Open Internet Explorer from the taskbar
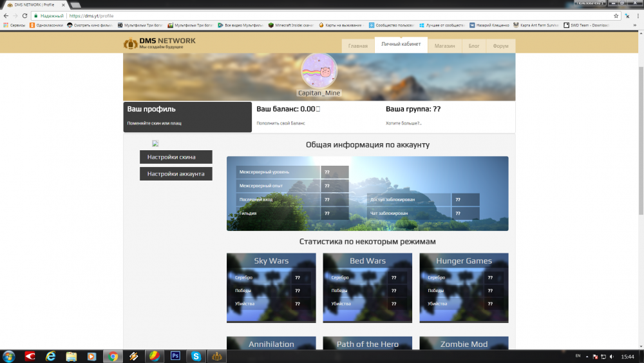644x363 pixels. click(50, 355)
